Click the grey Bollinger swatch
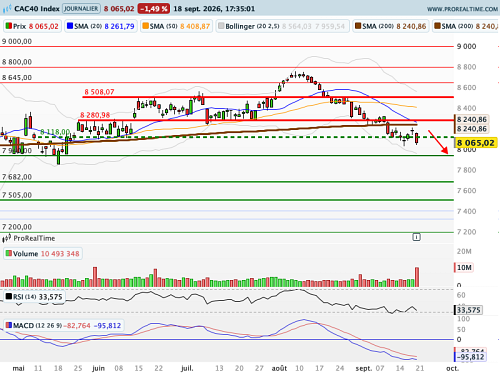 pyautogui.click(x=221, y=26)
